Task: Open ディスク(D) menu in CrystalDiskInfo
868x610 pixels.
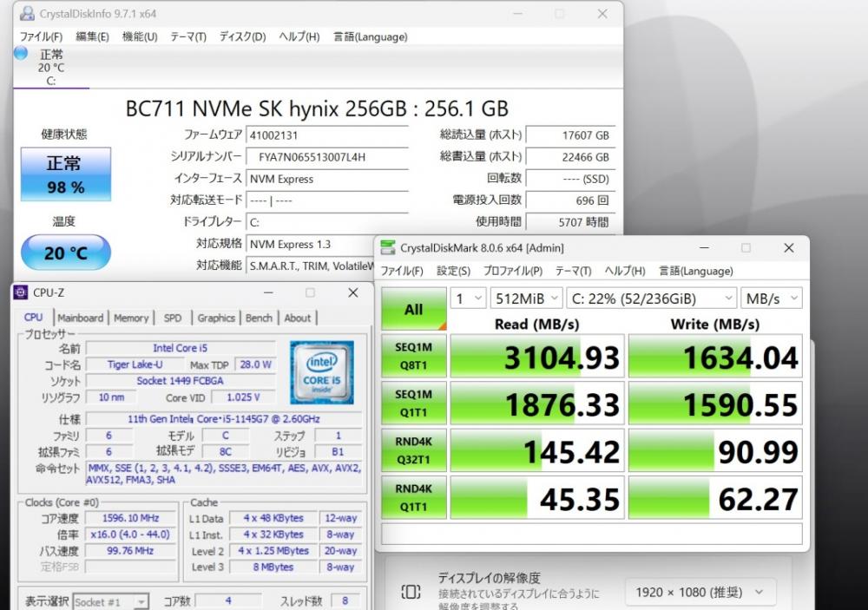Action: (242, 36)
